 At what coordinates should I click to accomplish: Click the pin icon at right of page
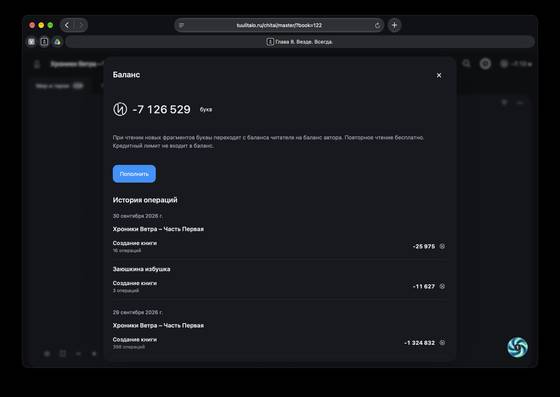pyautogui.click(x=504, y=103)
